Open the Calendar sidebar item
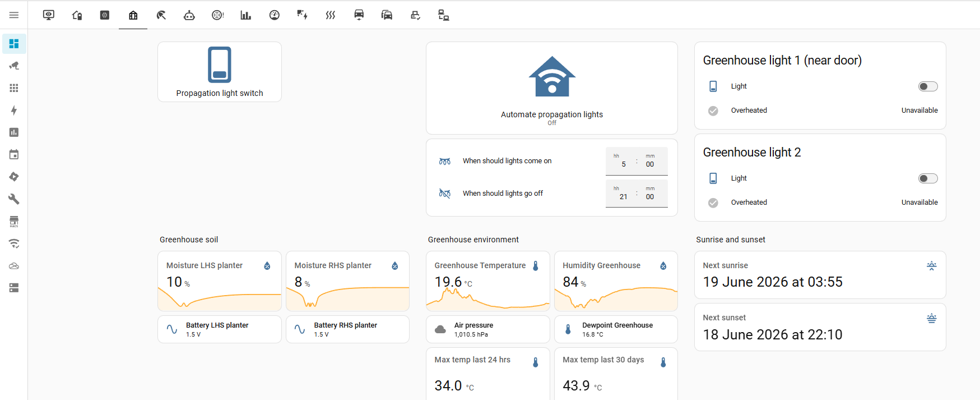Viewport: 980px width, 400px height. click(14, 154)
